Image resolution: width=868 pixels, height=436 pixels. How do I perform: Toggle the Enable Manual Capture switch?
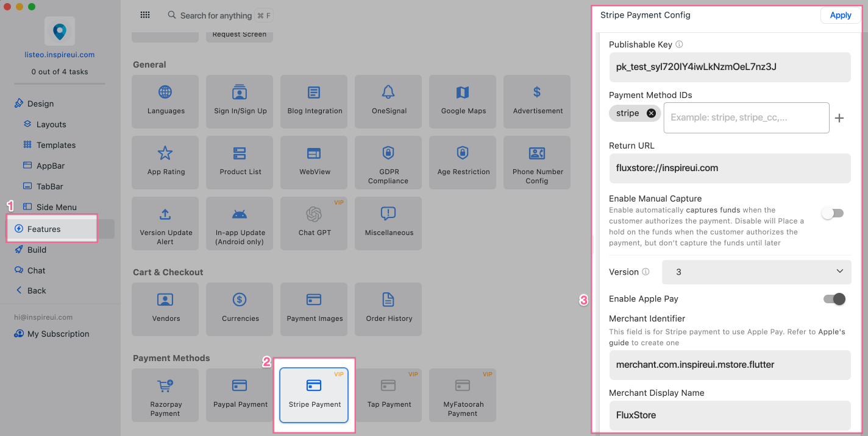tap(832, 213)
